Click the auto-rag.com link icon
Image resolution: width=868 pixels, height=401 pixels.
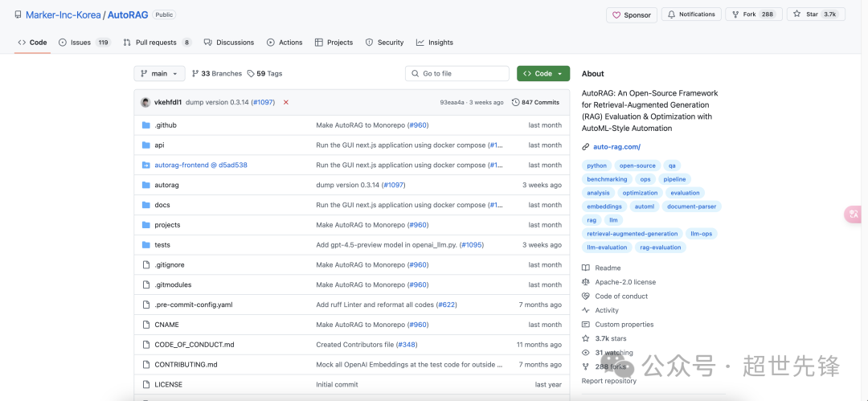click(x=586, y=147)
